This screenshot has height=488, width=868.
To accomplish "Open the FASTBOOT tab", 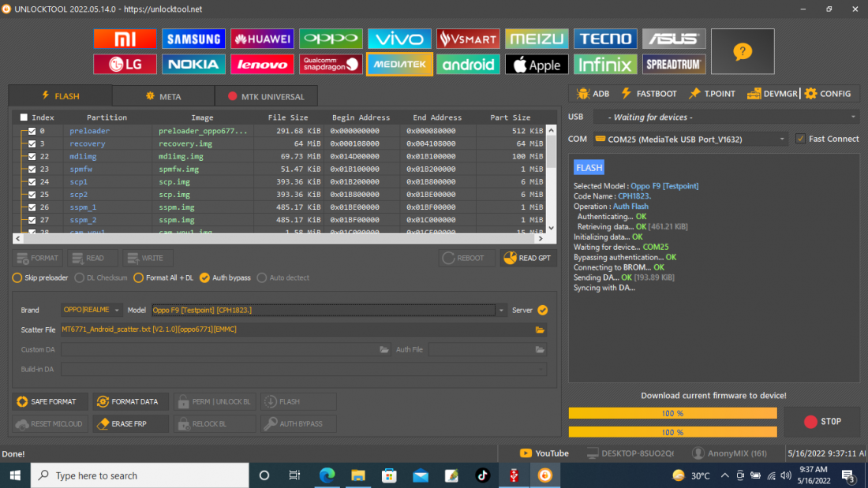I will 649,94.
